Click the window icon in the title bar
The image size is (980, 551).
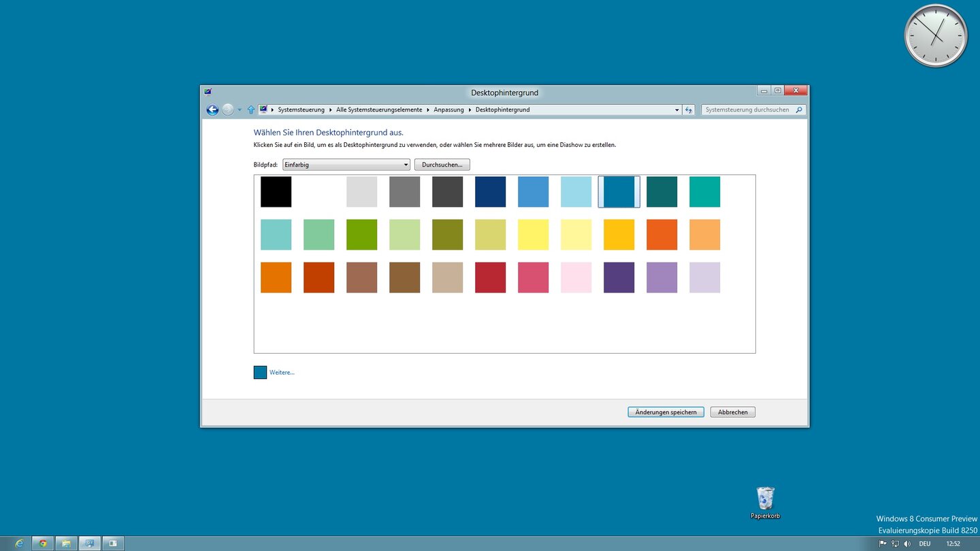click(x=208, y=92)
